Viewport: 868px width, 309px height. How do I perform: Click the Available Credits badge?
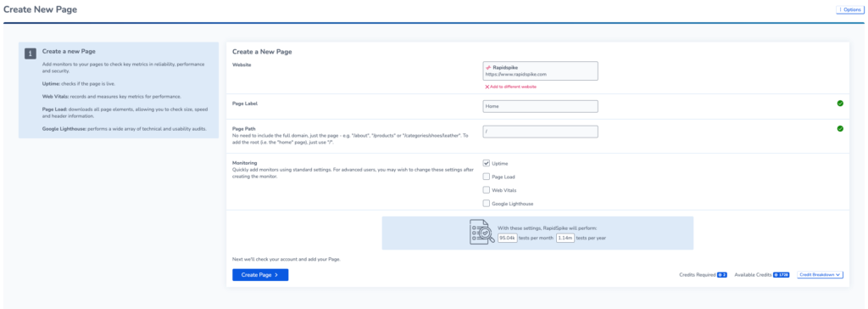tap(781, 274)
